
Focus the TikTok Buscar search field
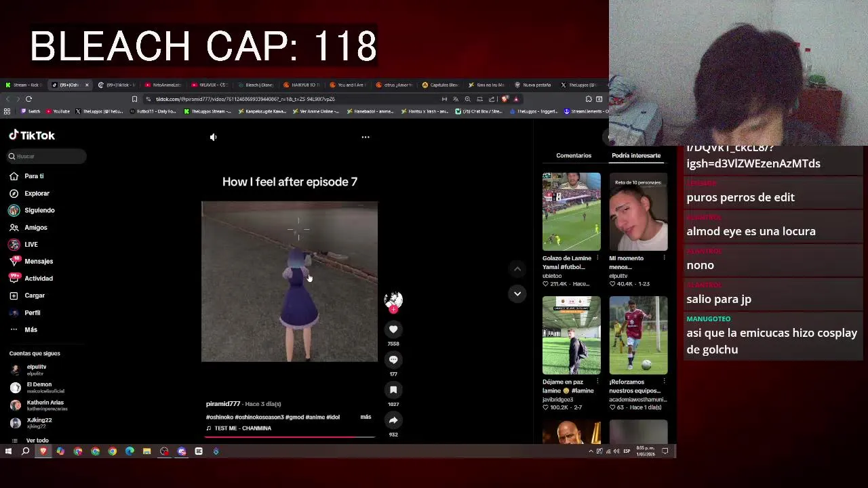pos(47,157)
